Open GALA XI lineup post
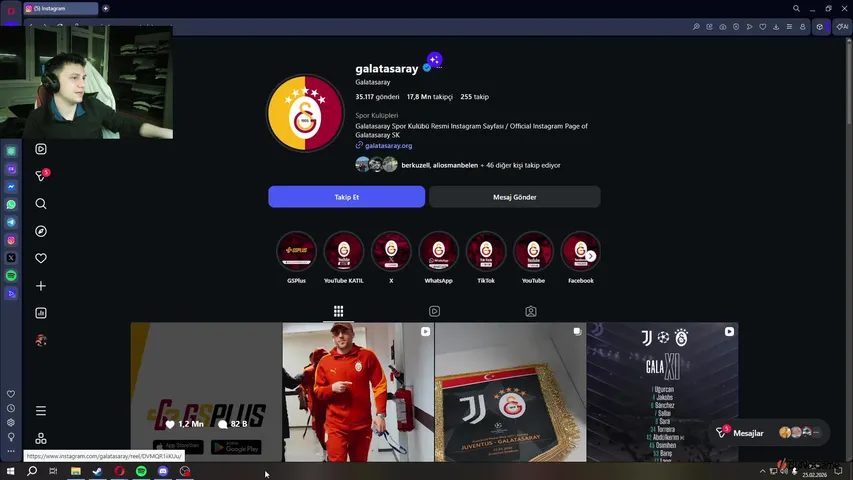The image size is (853, 480). pyautogui.click(x=663, y=392)
